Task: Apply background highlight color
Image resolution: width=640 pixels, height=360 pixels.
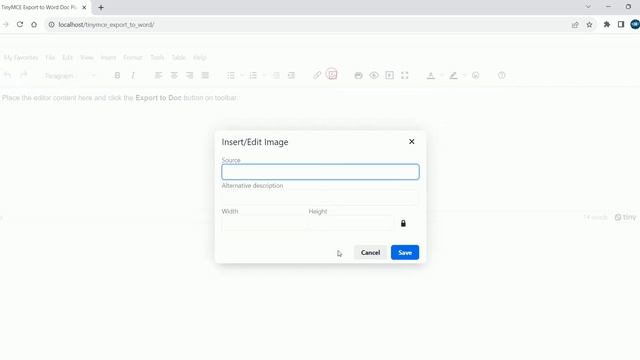Action: click(x=453, y=76)
